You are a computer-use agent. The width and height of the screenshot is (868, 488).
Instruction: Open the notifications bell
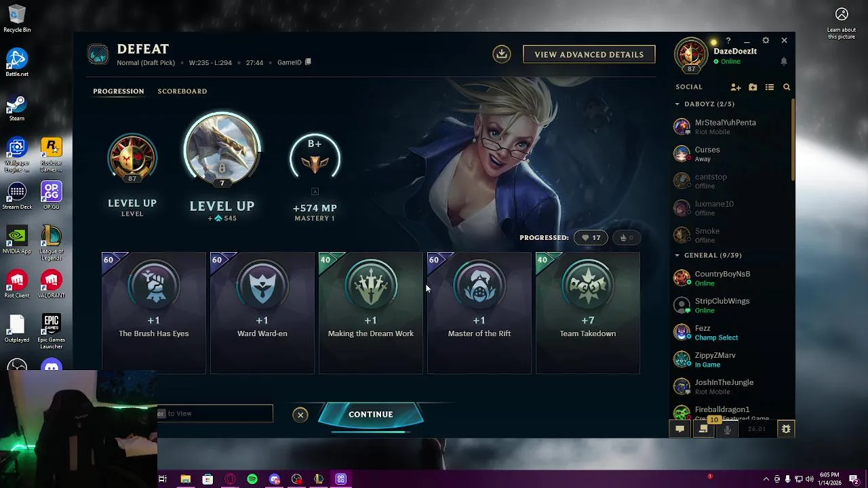click(784, 62)
